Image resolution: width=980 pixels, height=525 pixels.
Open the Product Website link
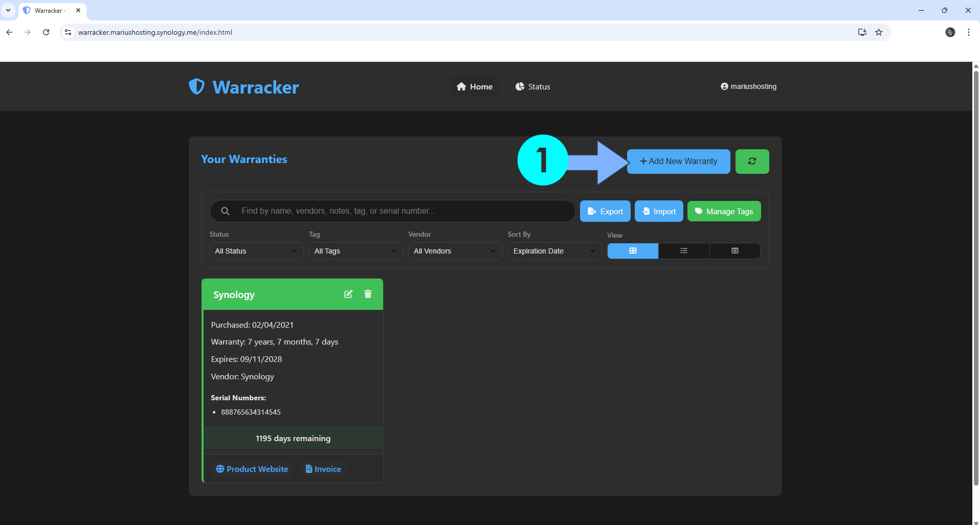pos(252,469)
